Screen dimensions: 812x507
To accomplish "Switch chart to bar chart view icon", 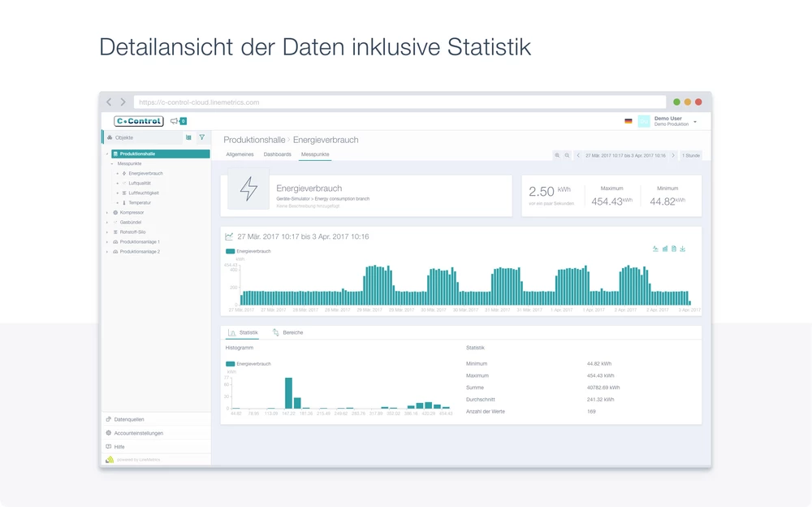I will click(x=665, y=249).
